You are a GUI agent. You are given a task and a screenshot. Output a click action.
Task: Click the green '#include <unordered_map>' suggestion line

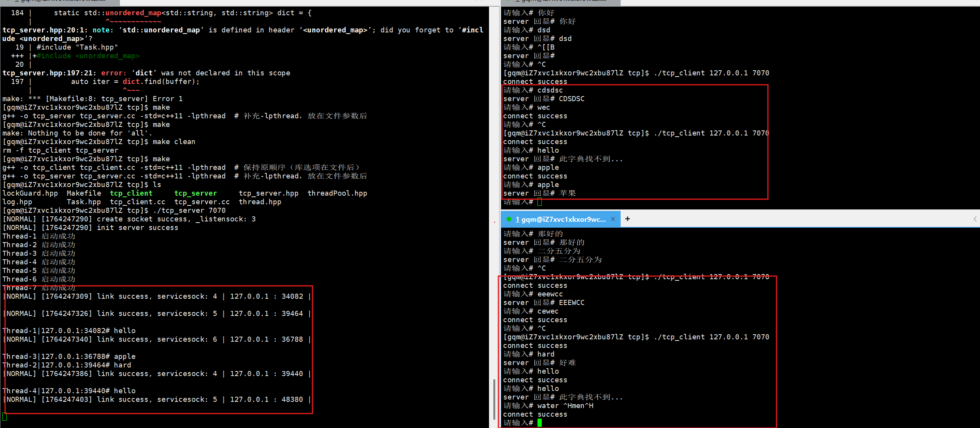88,56
